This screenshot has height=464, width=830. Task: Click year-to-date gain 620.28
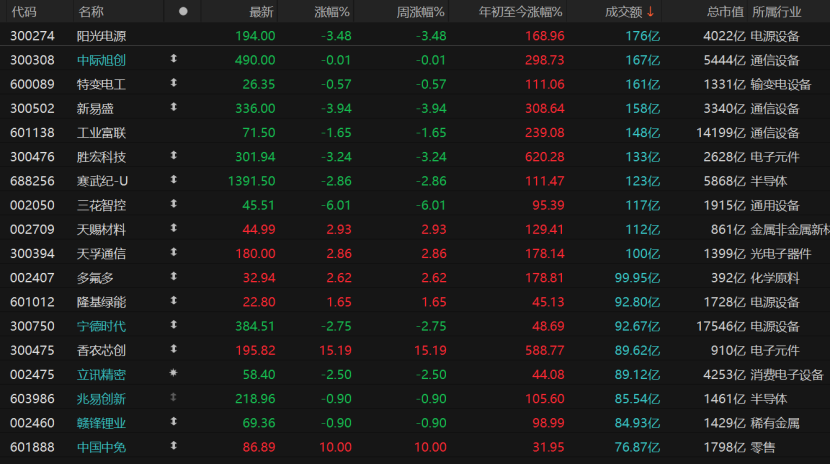coord(545,157)
